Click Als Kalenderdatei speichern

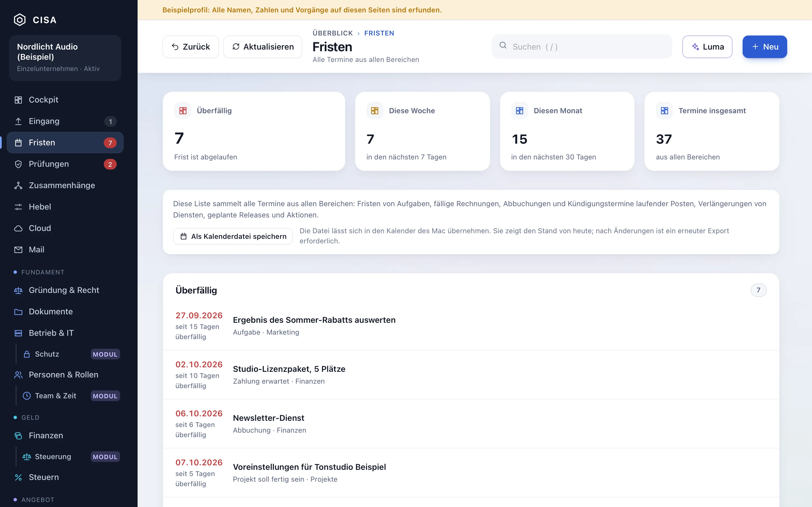[x=233, y=236]
